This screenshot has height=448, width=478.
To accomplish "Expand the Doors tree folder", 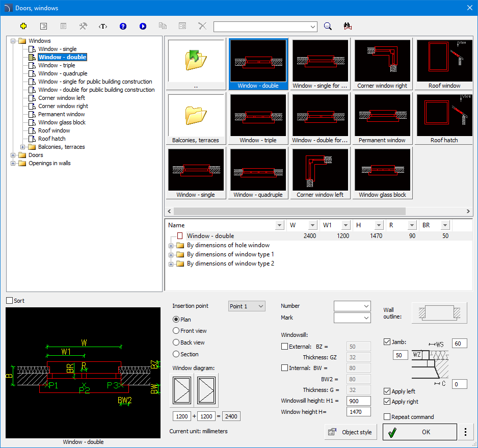I will coord(14,155).
